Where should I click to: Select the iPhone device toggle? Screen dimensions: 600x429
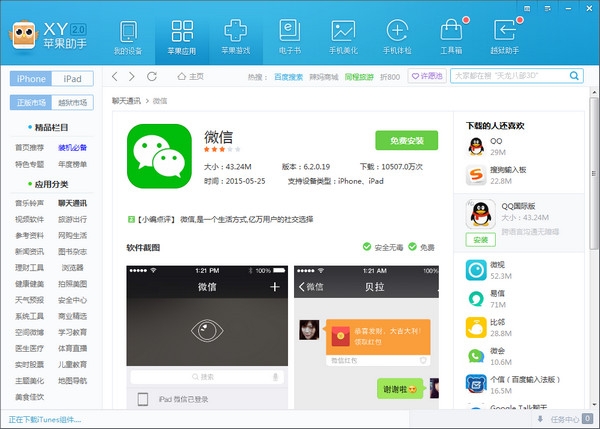tap(30, 78)
